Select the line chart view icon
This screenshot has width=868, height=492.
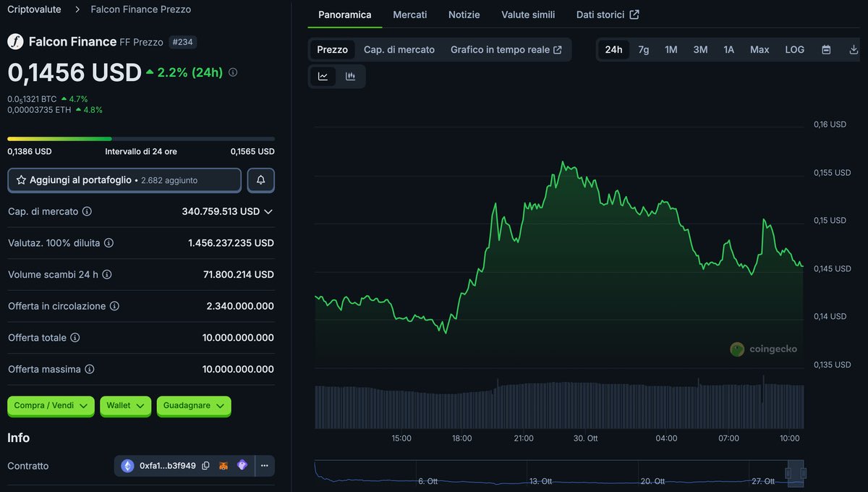[323, 77]
